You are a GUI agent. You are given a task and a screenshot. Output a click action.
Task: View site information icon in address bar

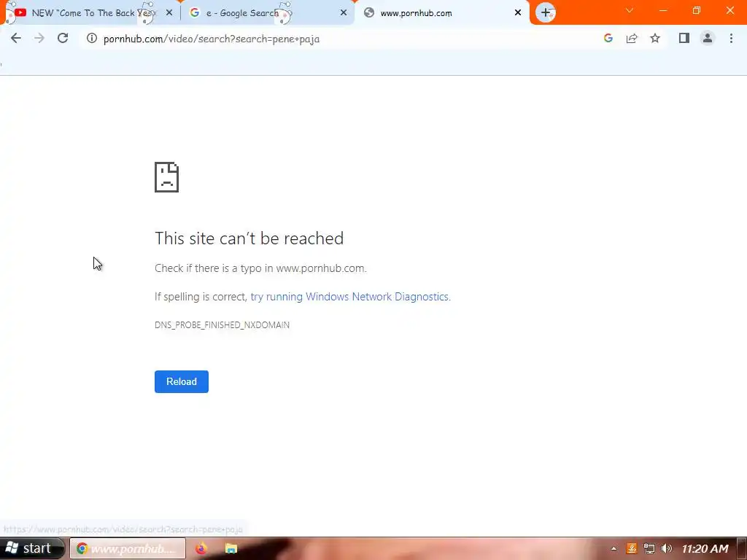91,39
